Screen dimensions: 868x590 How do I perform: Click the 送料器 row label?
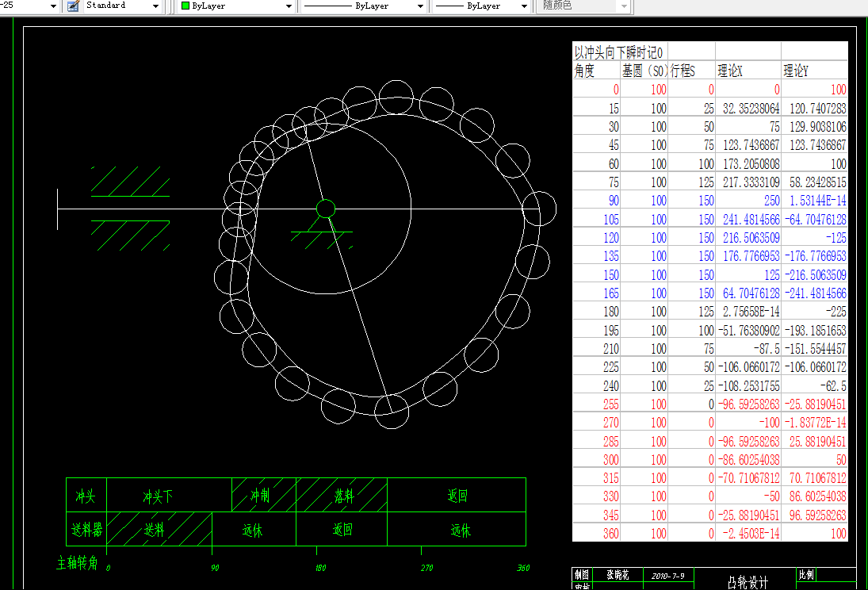(x=87, y=530)
